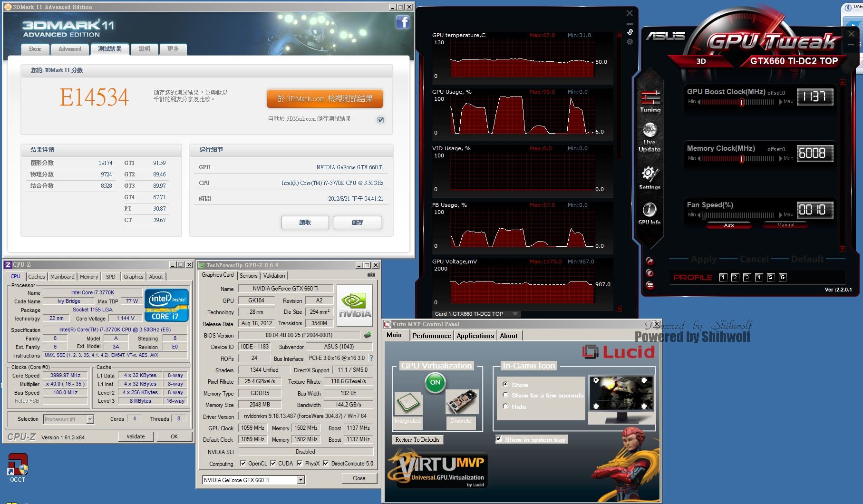Select the G profile in GPU Tweak
This screenshot has height=504, width=863.
coord(783,277)
